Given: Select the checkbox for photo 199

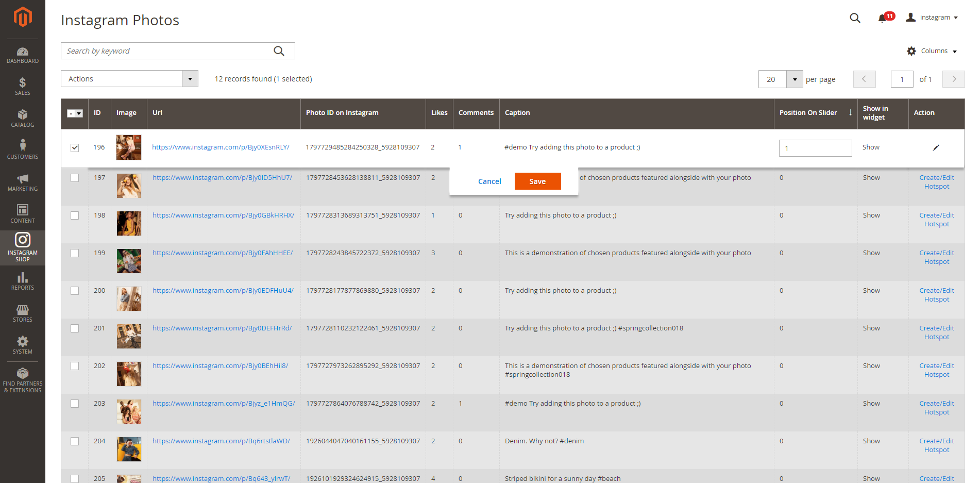Looking at the screenshot, I should tap(75, 253).
